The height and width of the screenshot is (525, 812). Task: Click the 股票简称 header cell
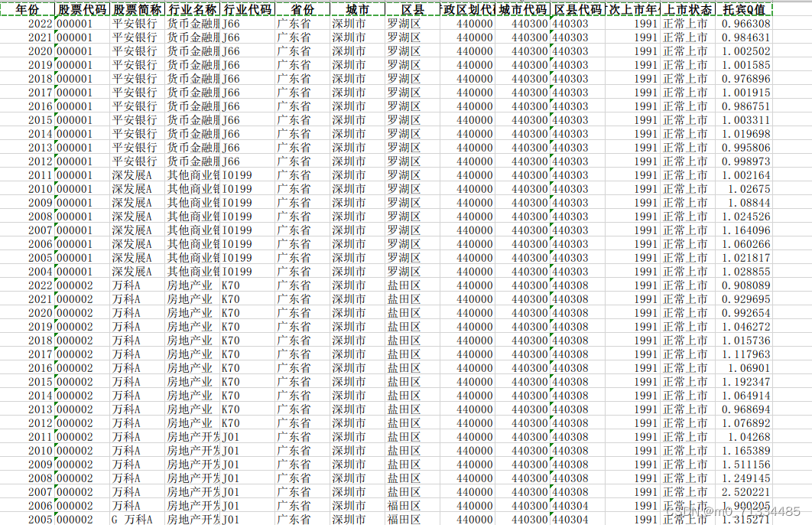[137, 9]
